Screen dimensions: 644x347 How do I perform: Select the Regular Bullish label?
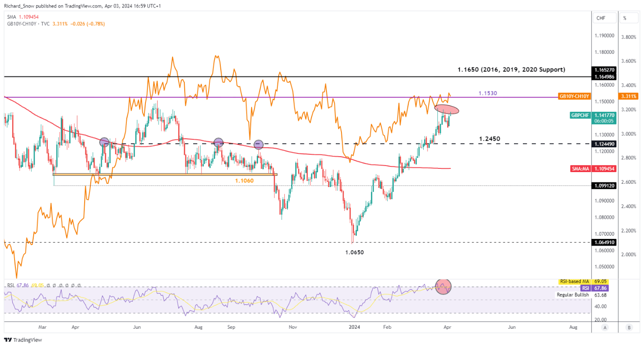pos(573,295)
